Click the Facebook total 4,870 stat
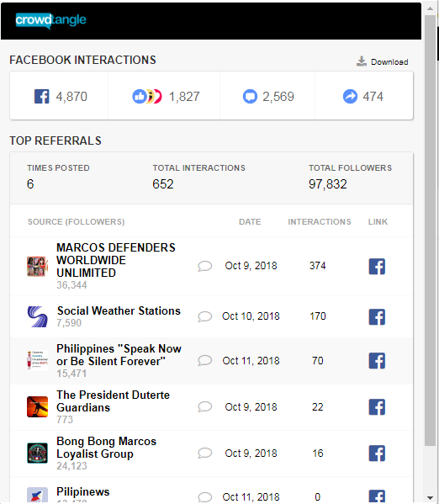Screen dimensions: 439x504 61,97
